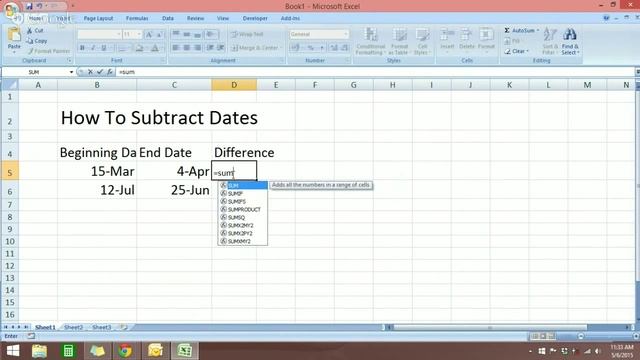Middle align cell content
The height and width of the screenshot is (360, 640).
[x=187, y=34]
